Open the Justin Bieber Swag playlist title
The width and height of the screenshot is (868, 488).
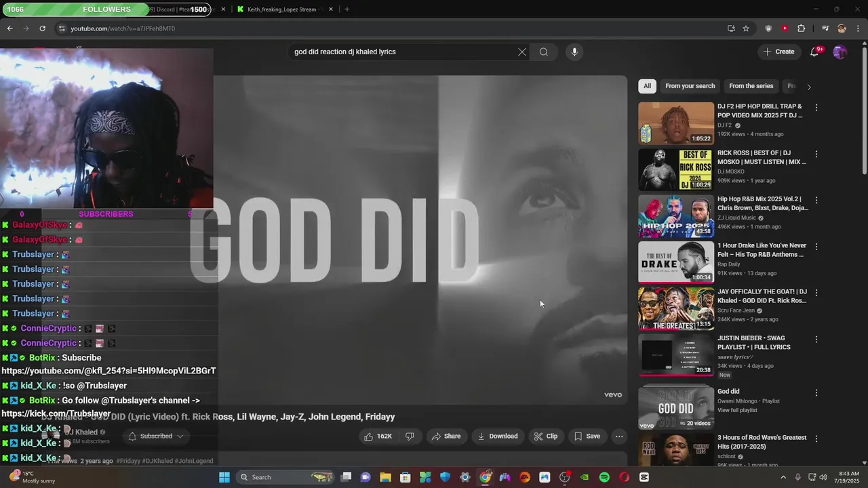coord(754,342)
